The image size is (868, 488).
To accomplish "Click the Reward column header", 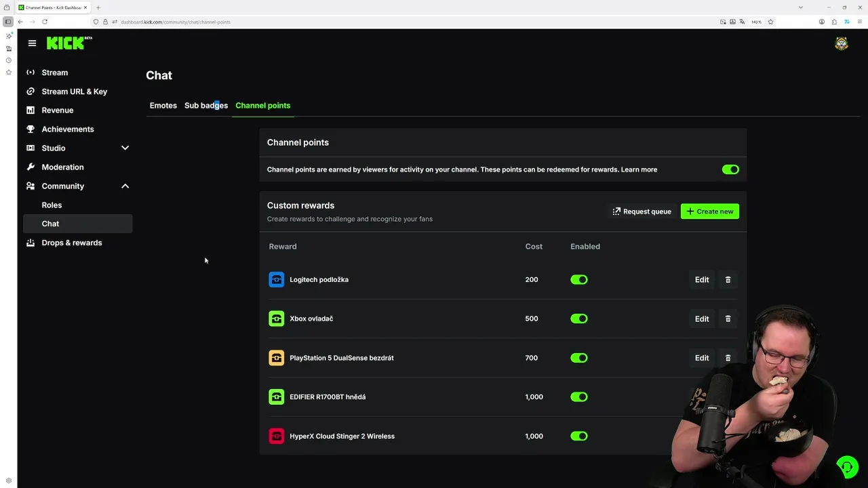I will point(283,247).
